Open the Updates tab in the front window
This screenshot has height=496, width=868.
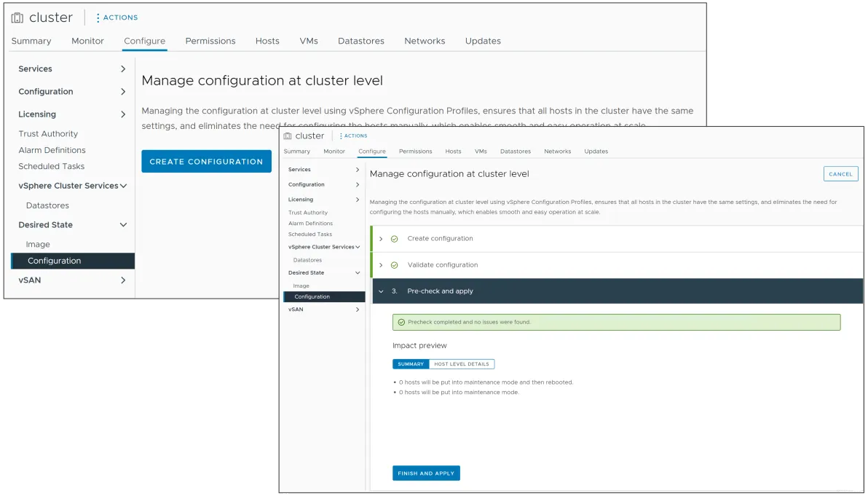(x=596, y=151)
